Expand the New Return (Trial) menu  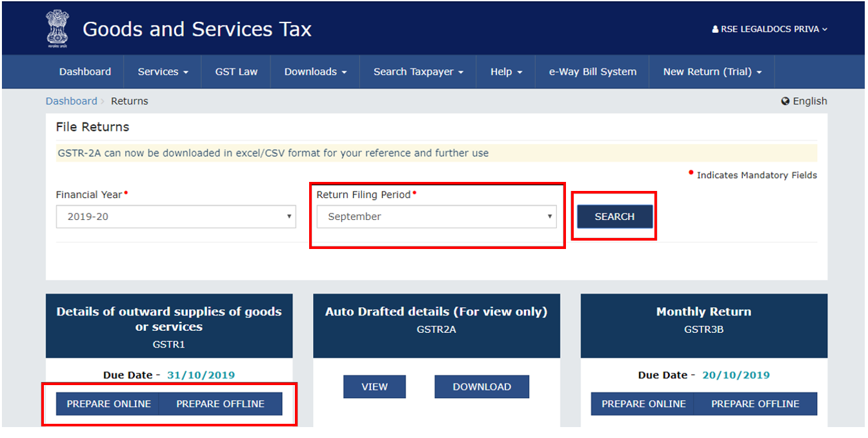[712, 72]
